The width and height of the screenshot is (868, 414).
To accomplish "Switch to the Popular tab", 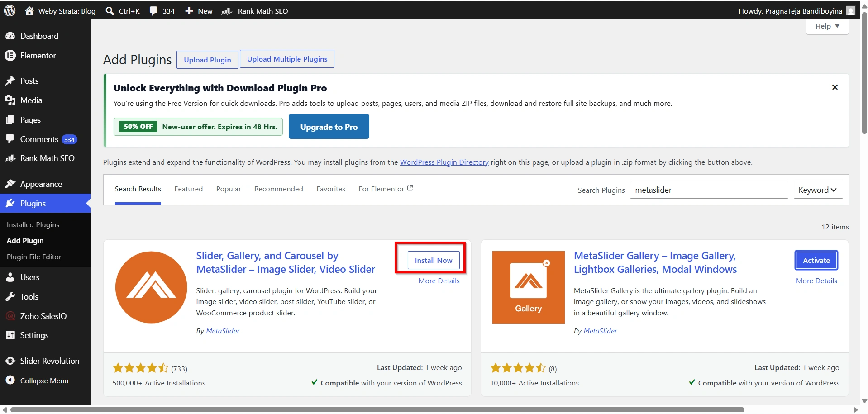I will click(229, 189).
